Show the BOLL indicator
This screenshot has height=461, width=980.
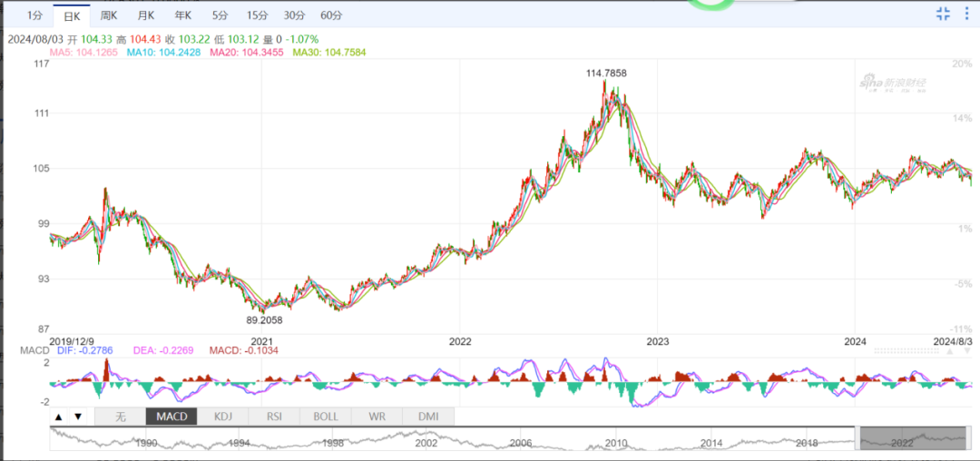(x=325, y=417)
